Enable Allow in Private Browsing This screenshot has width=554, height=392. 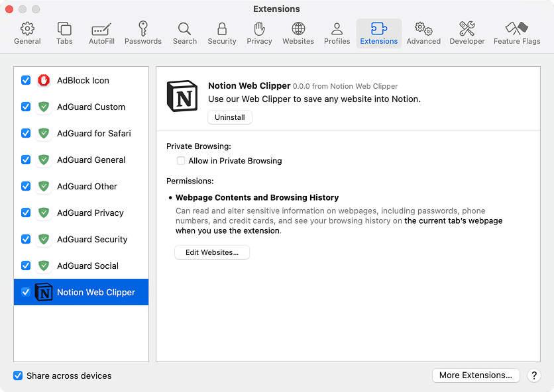point(181,161)
